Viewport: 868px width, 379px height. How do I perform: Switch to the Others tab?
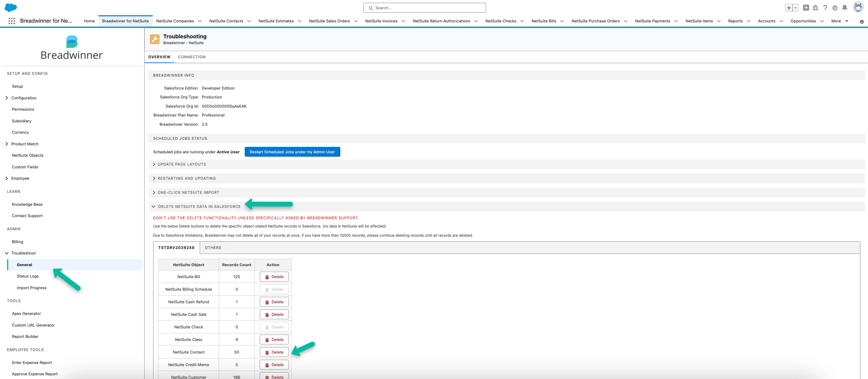coord(213,248)
